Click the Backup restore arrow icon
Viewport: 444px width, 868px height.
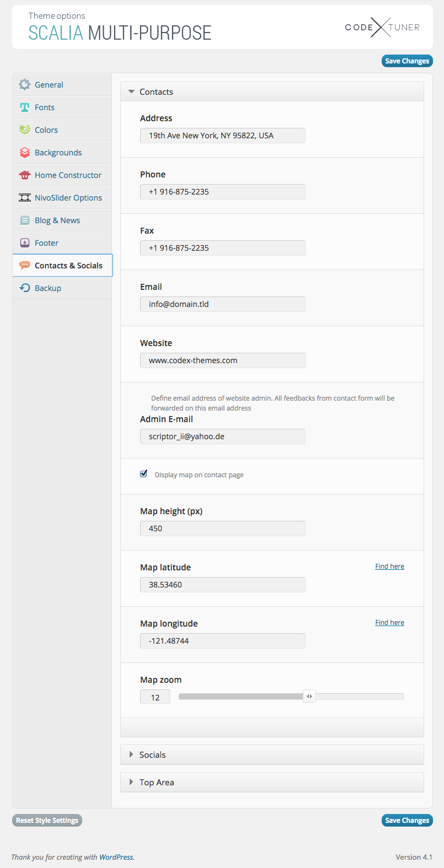pos(24,288)
